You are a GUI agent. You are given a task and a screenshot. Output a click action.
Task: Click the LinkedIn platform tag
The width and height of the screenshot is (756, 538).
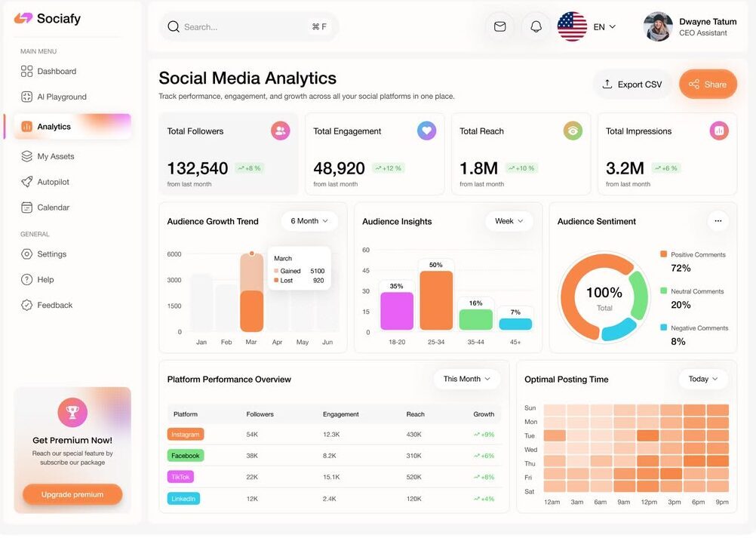pos(183,499)
